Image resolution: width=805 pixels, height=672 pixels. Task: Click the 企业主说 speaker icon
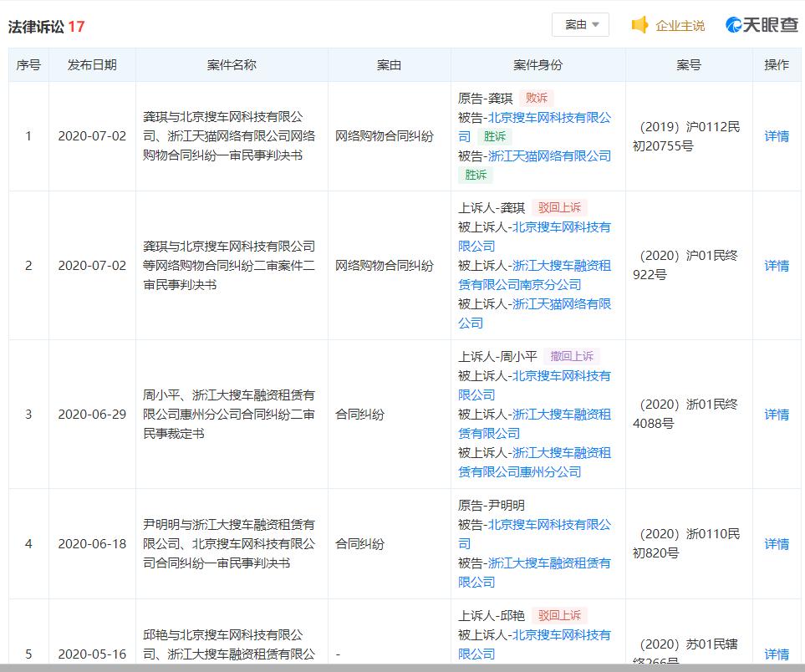(639, 24)
